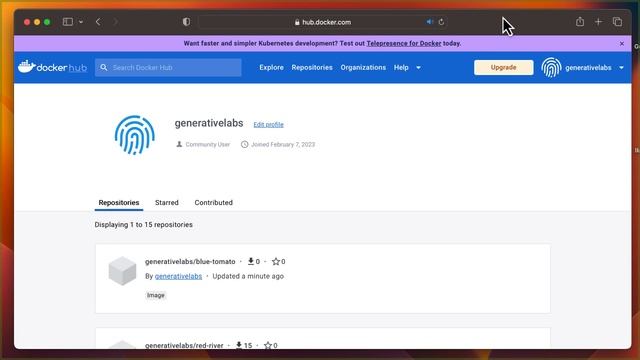Open a new tab with plus icon
Viewport: 640px width, 360px height.
click(x=598, y=22)
